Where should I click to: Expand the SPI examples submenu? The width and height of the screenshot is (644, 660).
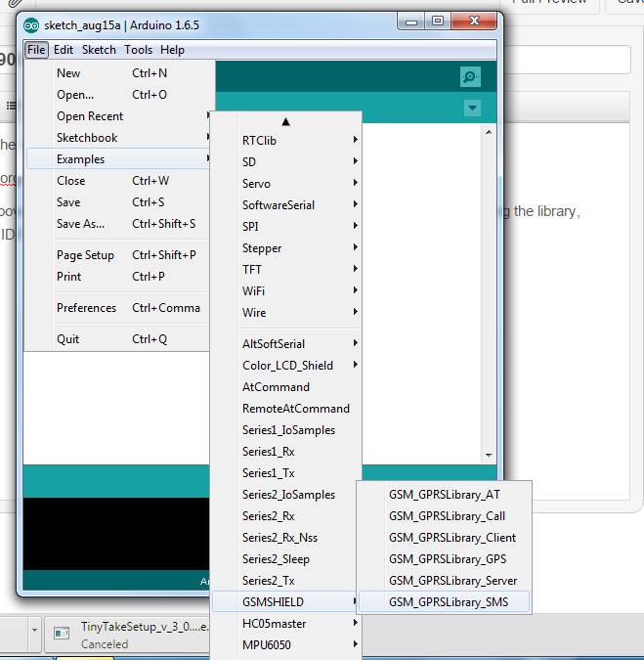(x=286, y=227)
